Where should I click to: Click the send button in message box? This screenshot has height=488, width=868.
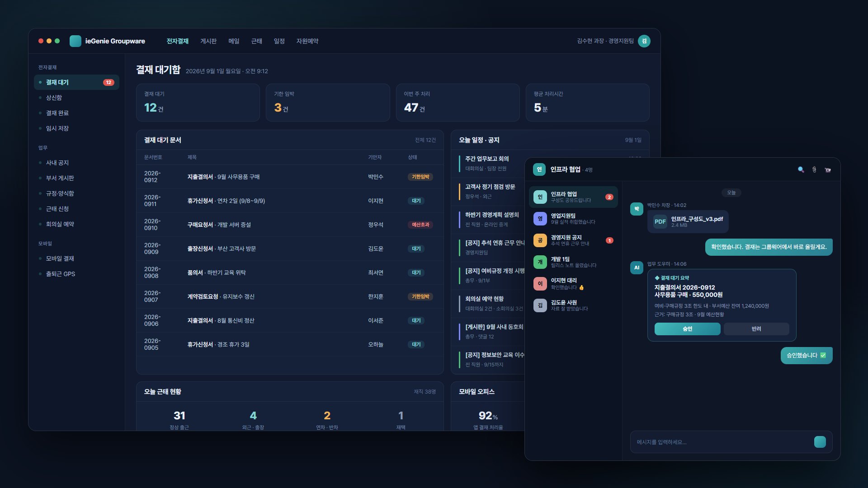click(820, 442)
